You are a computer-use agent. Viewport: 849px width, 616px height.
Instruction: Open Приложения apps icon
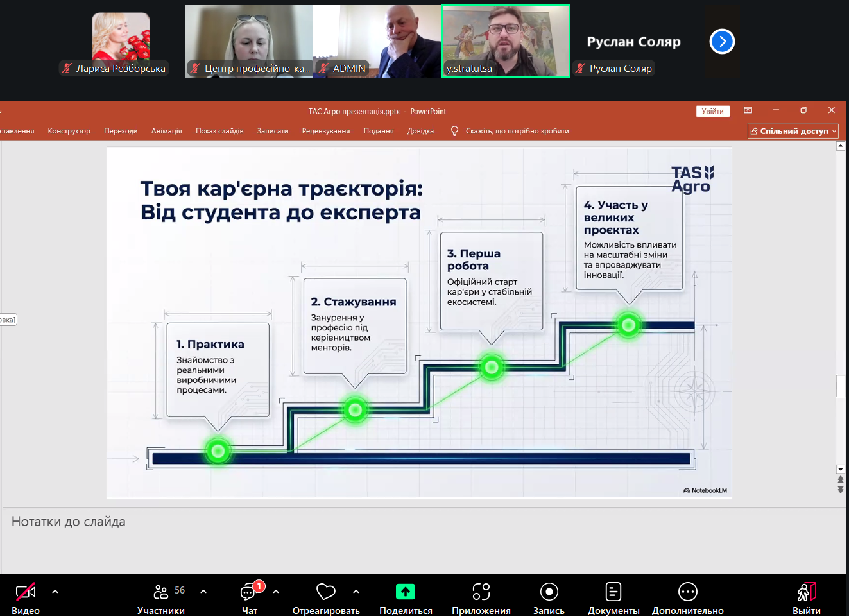click(481, 592)
